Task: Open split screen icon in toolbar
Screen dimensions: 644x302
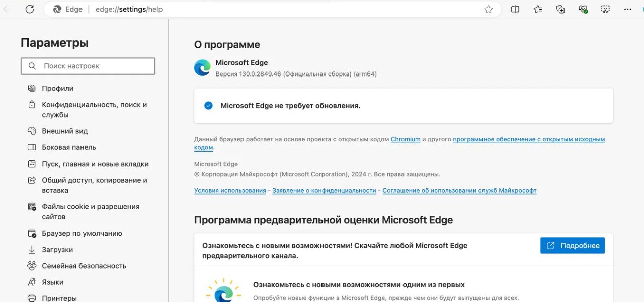Action: tap(515, 9)
